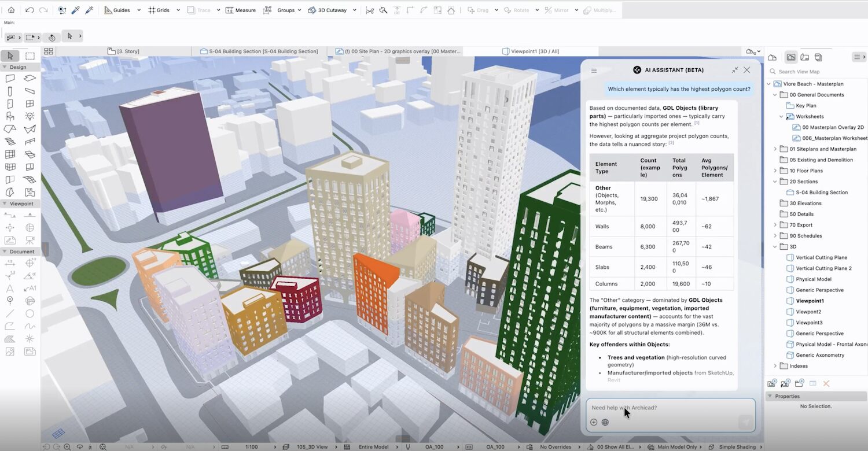This screenshot has height=451, width=868.
Task: Open the Publisher Sets icon in Navigator
Action: pos(818,57)
